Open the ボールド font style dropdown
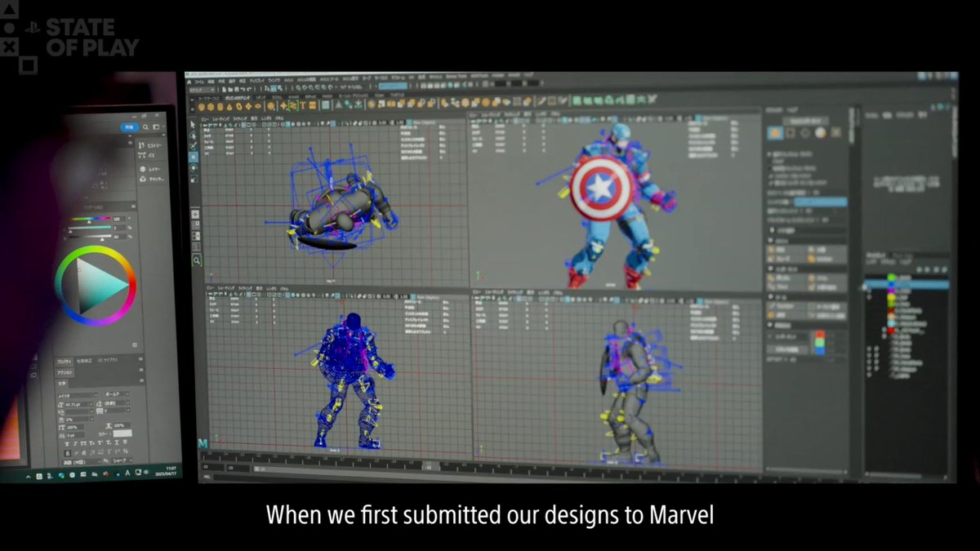This screenshot has height=551, width=980. coord(116,393)
